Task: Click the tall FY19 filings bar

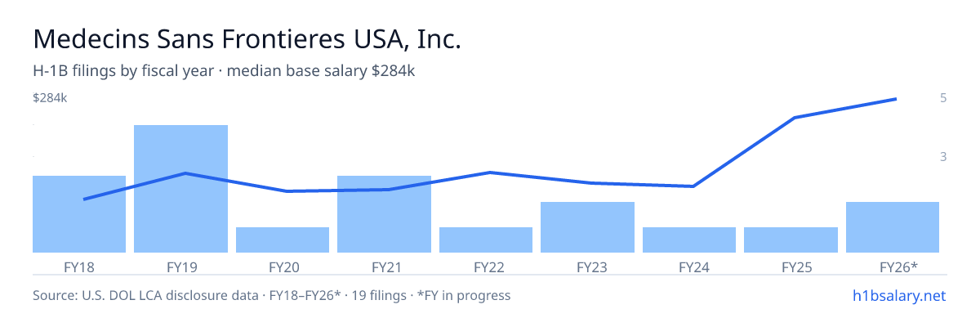Action: coord(180,189)
